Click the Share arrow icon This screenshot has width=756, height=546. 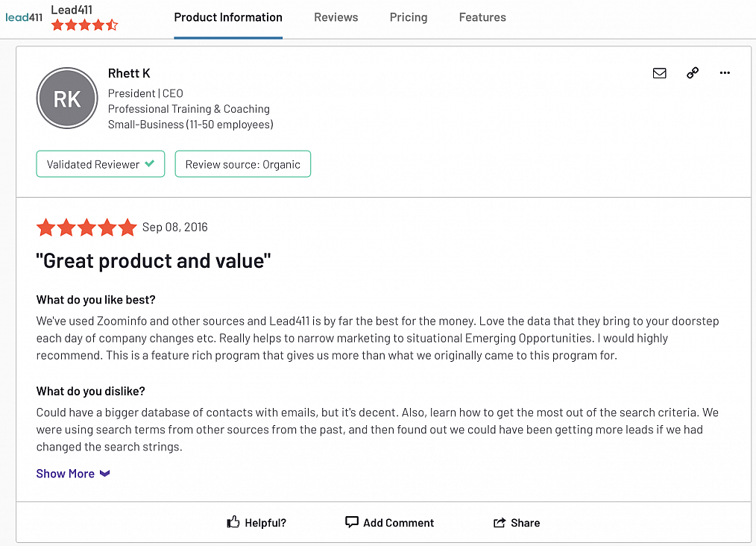coord(500,523)
